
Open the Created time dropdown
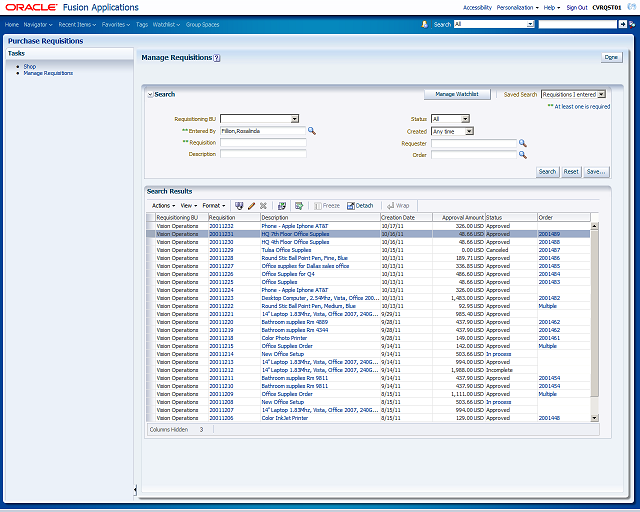tap(469, 131)
